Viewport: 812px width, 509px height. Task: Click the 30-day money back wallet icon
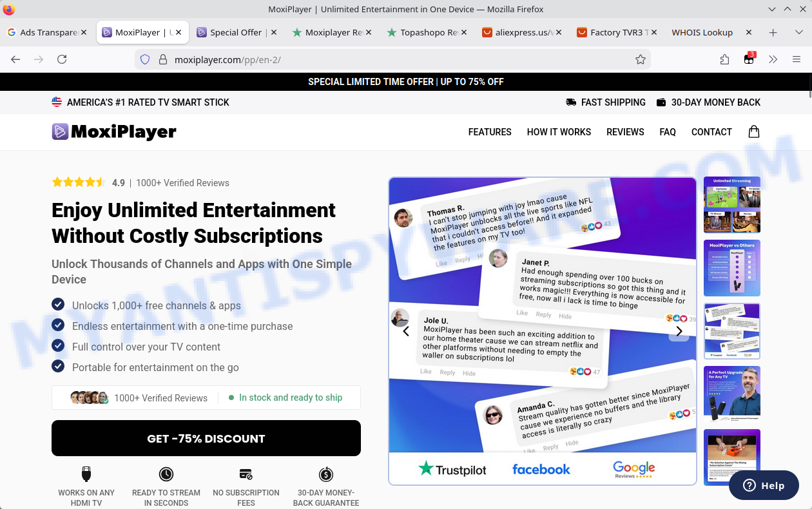(x=661, y=102)
